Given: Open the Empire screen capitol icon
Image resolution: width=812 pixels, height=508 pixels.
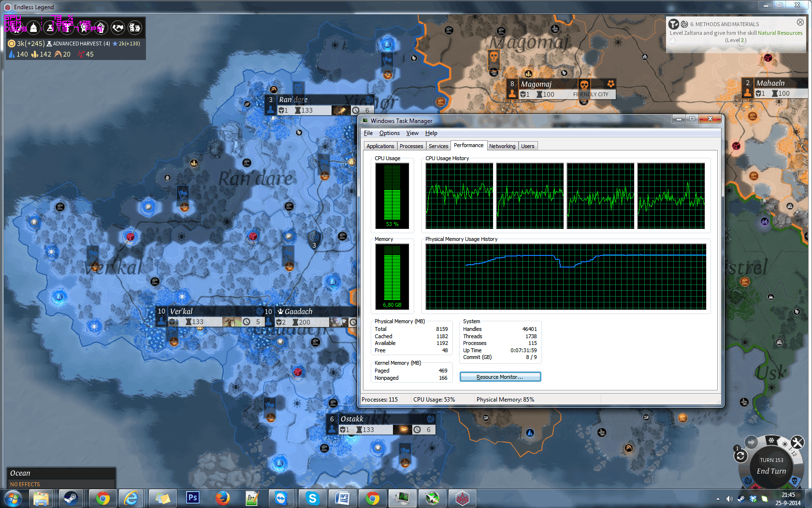Looking at the screenshot, I should pyautogui.click(x=33, y=28).
